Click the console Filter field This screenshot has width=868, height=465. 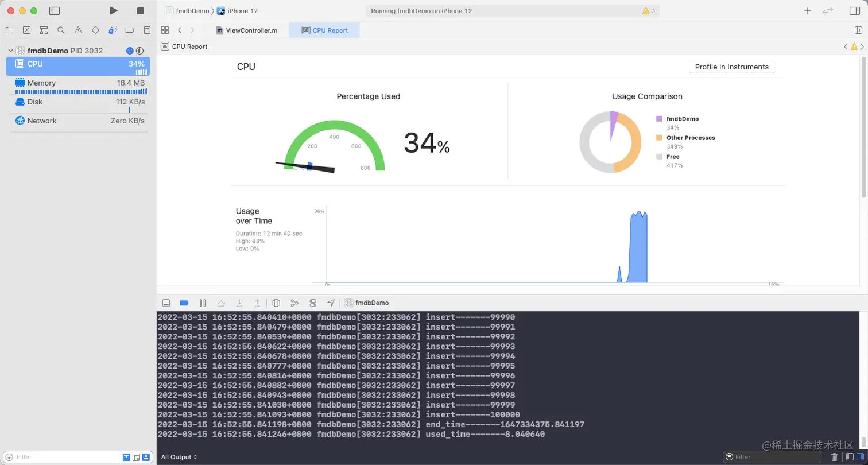[776, 457]
